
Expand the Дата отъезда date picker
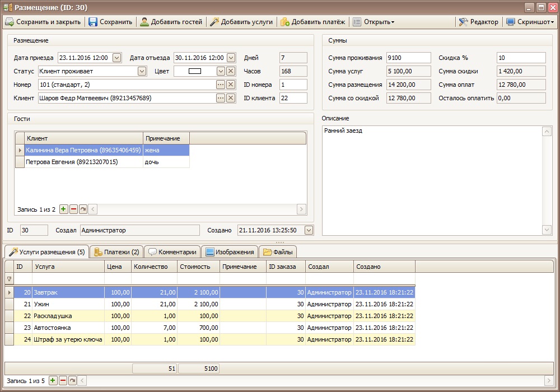click(x=231, y=58)
